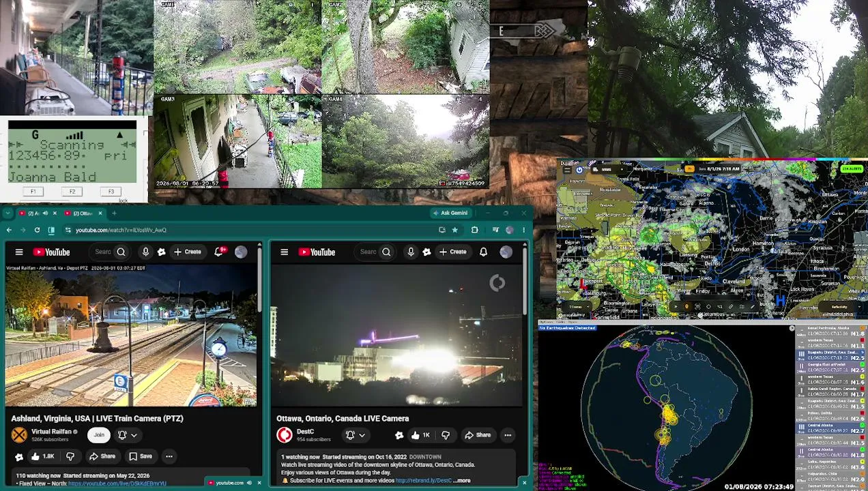Click Create in Ashland YouTube page

point(188,252)
